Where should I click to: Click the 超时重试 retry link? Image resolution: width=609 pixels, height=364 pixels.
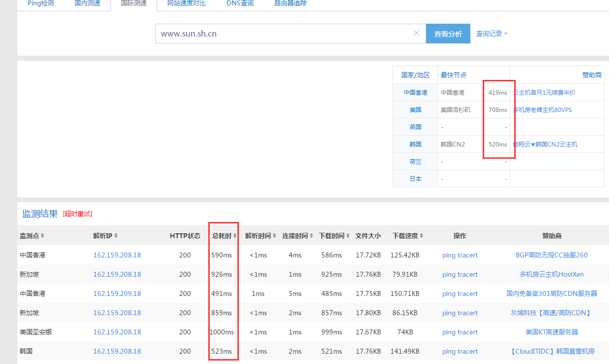[77, 214]
